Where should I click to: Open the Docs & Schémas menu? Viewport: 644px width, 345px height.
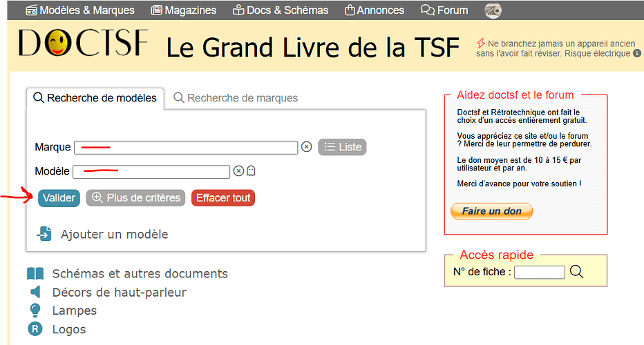point(281,10)
